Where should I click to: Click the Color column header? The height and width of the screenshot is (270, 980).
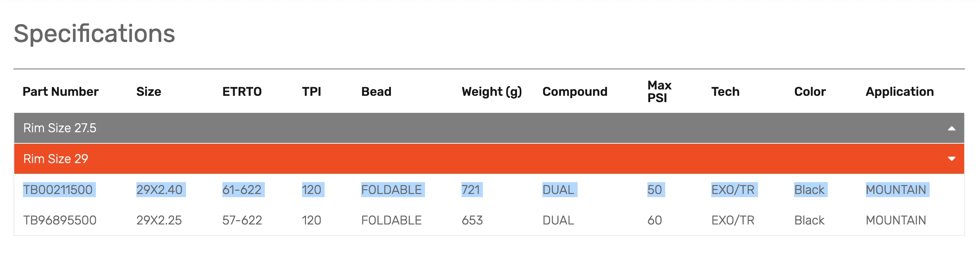coord(810,91)
